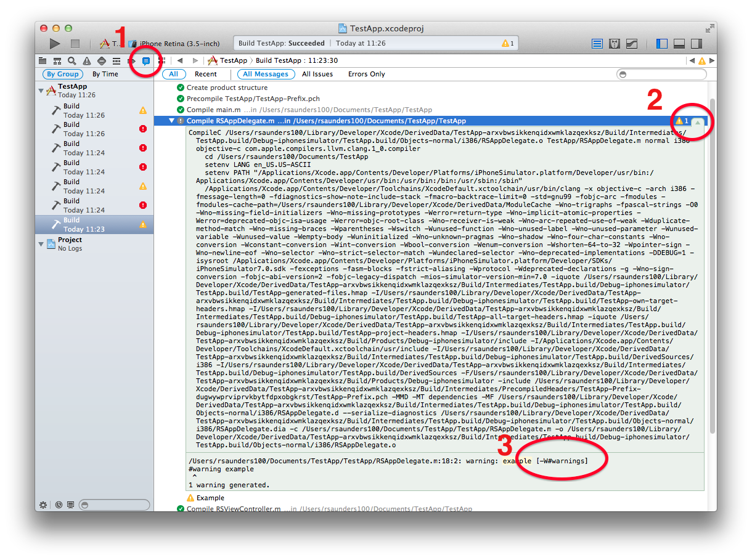
Task: Open the Project navigator folder icon
Action: [x=43, y=61]
